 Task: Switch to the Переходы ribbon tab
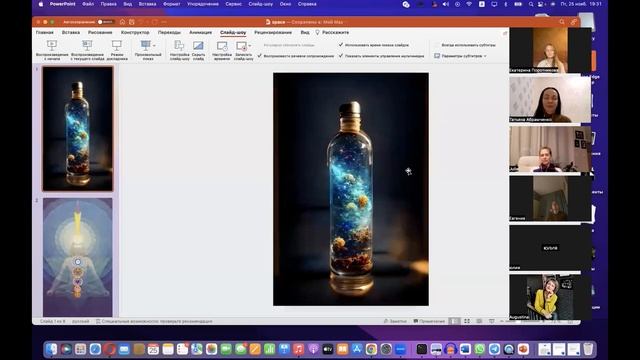[169, 32]
